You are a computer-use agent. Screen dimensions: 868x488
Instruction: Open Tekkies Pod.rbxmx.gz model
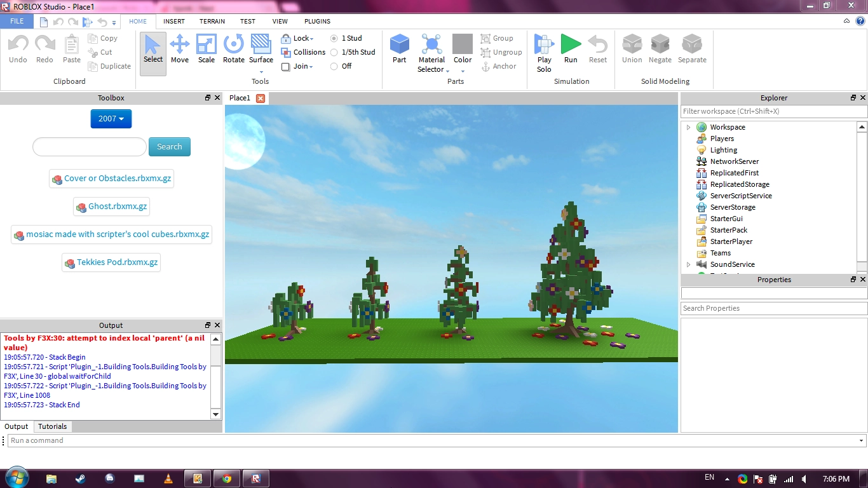(x=111, y=262)
